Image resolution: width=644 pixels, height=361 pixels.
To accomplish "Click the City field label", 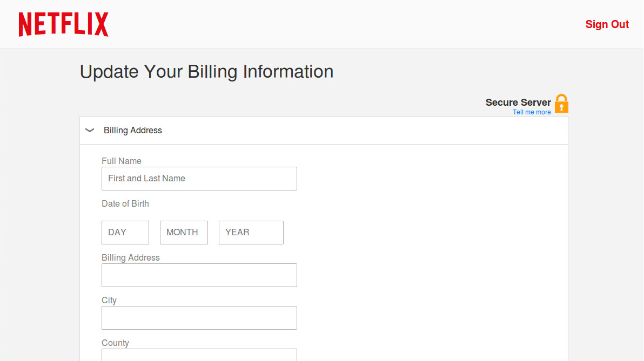I will (x=109, y=300).
